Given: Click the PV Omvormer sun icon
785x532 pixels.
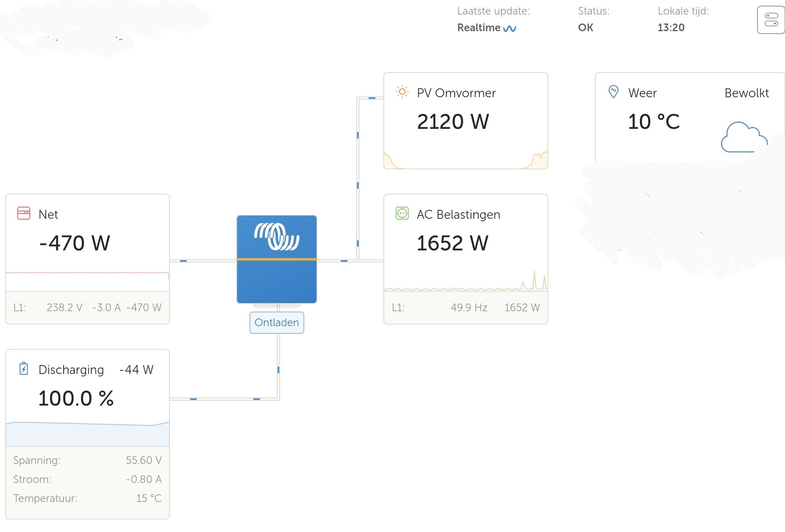Looking at the screenshot, I should click(x=402, y=92).
